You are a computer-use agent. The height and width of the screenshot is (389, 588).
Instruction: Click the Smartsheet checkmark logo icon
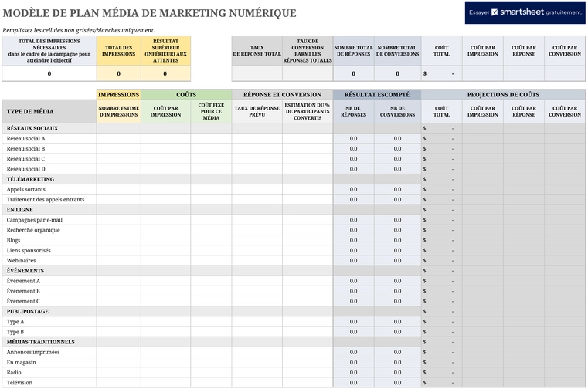495,12
